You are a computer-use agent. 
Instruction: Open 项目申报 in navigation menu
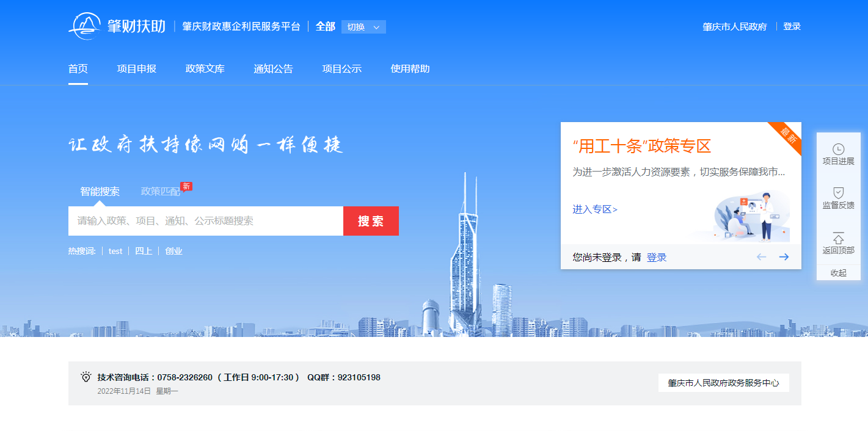[137, 69]
